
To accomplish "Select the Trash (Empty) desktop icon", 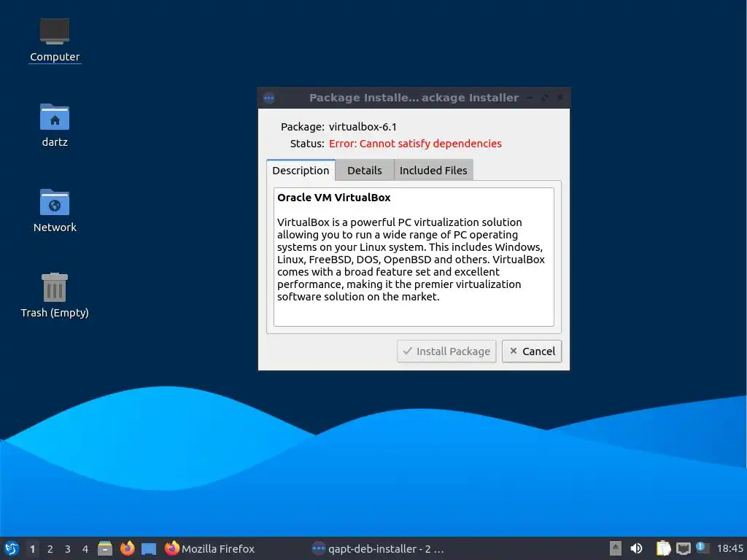I will coord(55,295).
